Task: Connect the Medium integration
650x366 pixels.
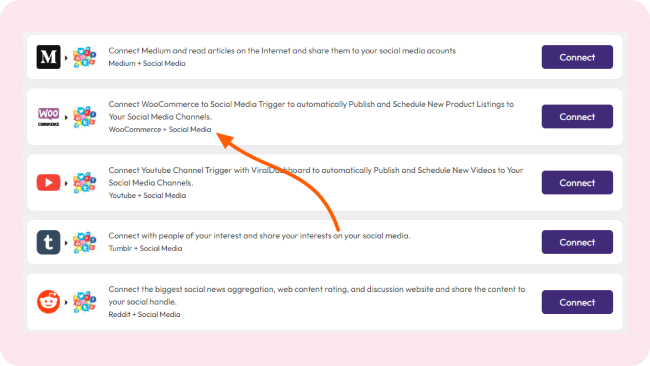Action: tap(577, 57)
